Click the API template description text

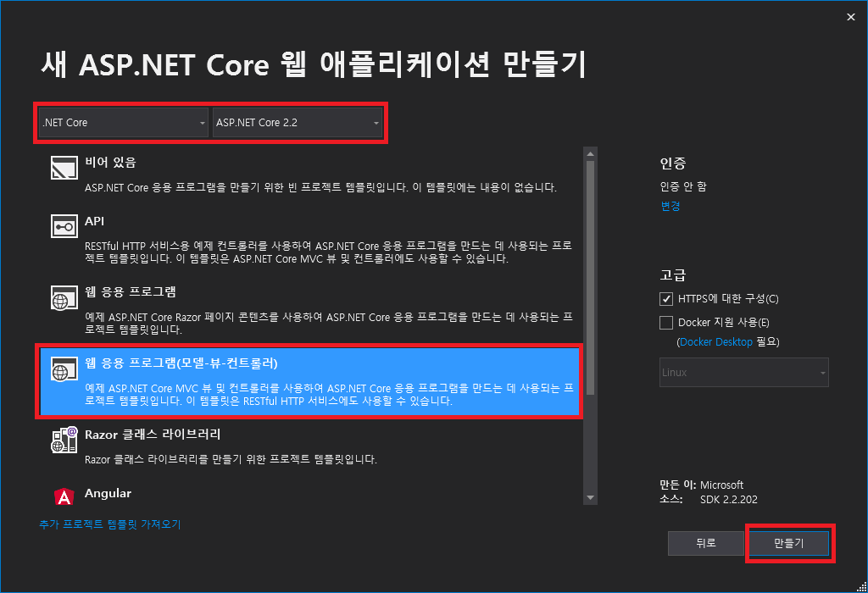click(328, 252)
